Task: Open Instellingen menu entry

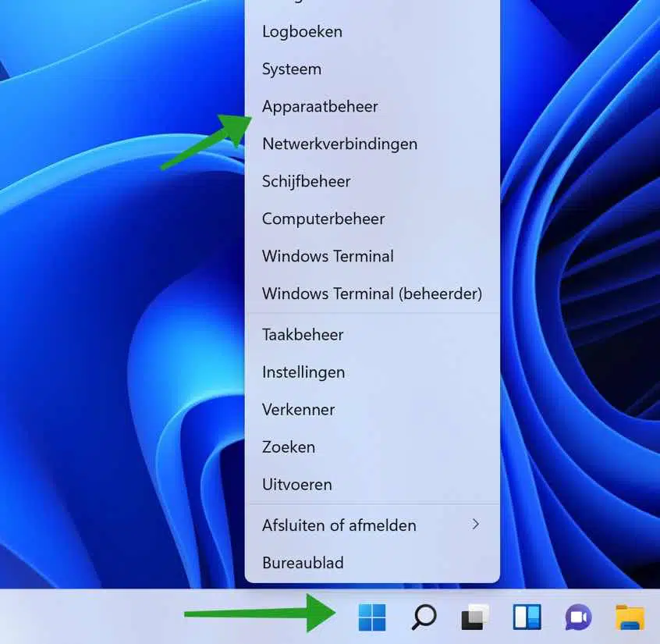Action: (372, 372)
